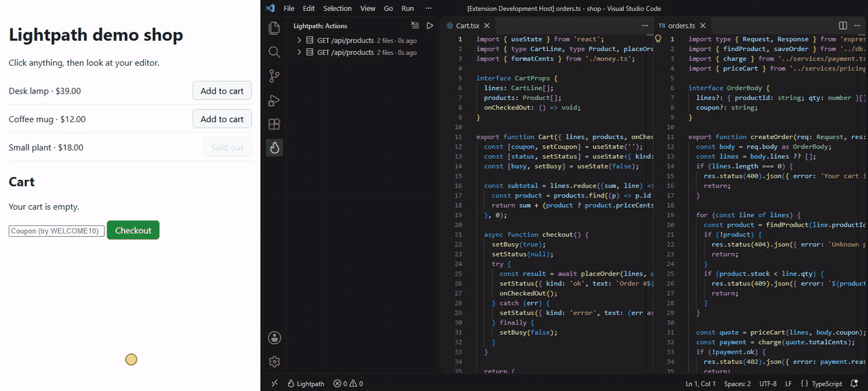Open the Go menu

click(389, 8)
